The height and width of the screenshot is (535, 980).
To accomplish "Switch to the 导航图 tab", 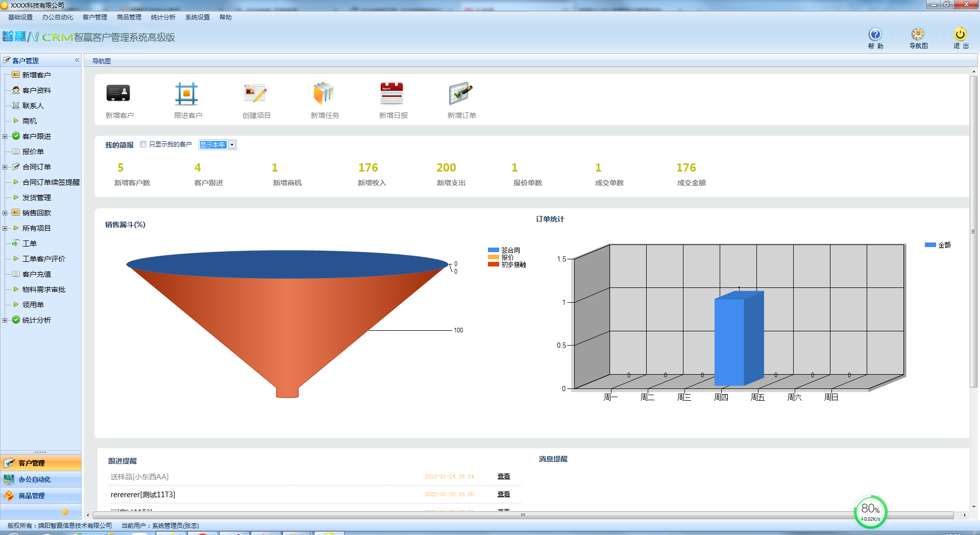I will (102, 61).
